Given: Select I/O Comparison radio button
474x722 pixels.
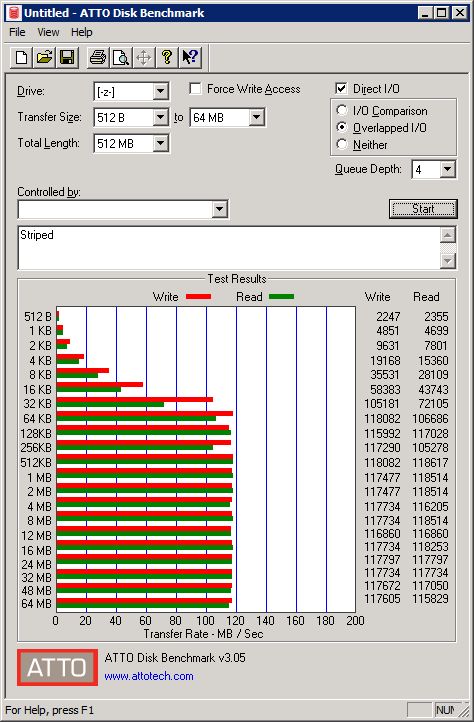Looking at the screenshot, I should (342, 111).
